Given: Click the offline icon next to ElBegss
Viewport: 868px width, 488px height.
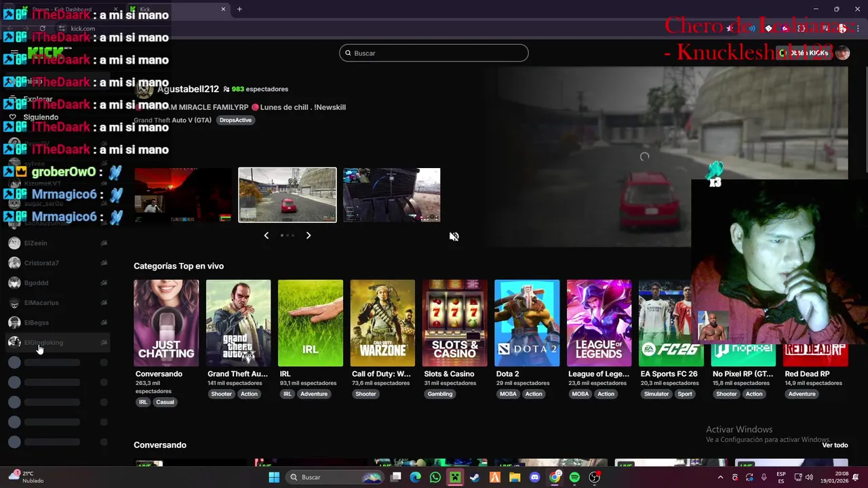Looking at the screenshot, I should tap(104, 323).
